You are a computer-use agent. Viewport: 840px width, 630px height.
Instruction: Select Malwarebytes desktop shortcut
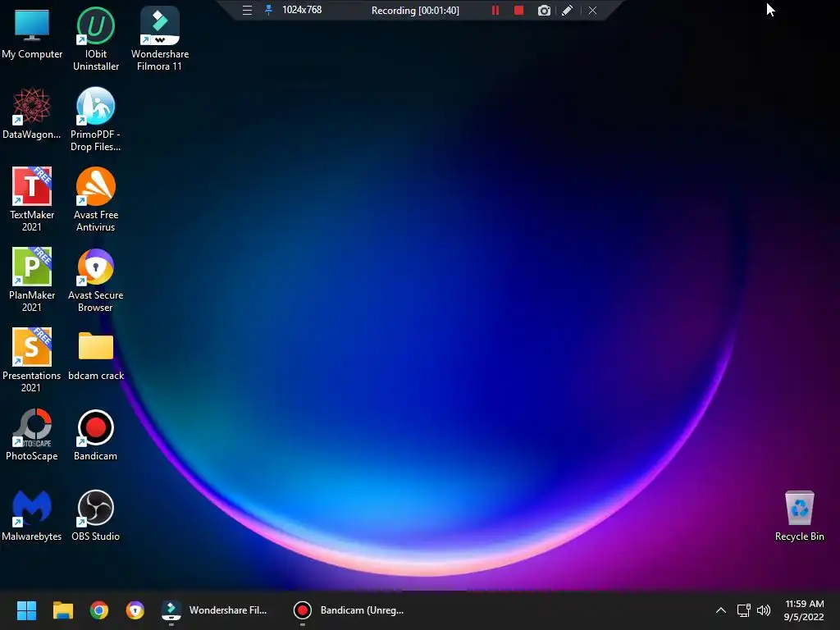tap(32, 515)
